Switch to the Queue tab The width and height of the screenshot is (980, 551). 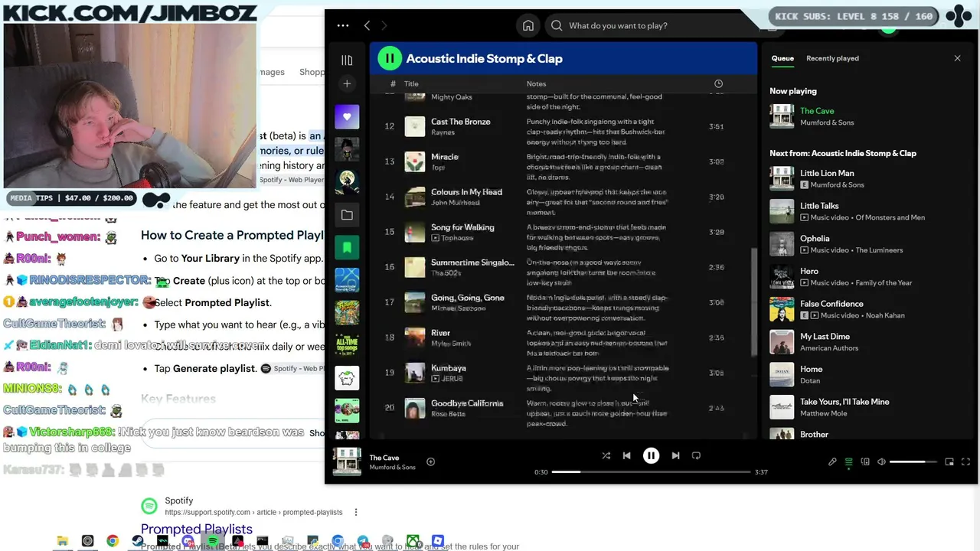coord(782,58)
